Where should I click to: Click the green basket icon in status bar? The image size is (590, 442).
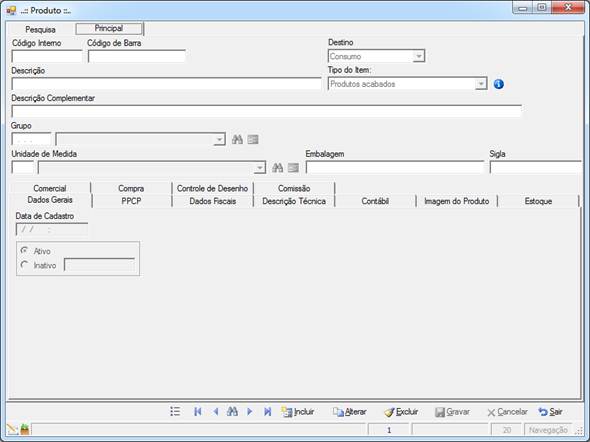[25, 429]
